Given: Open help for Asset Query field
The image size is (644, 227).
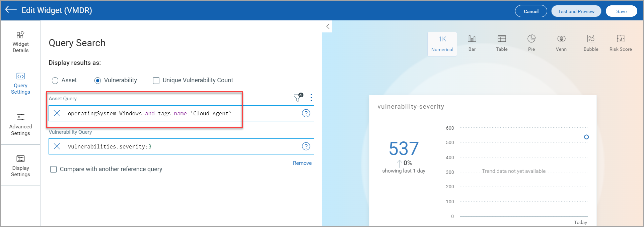Looking at the screenshot, I should click(306, 113).
